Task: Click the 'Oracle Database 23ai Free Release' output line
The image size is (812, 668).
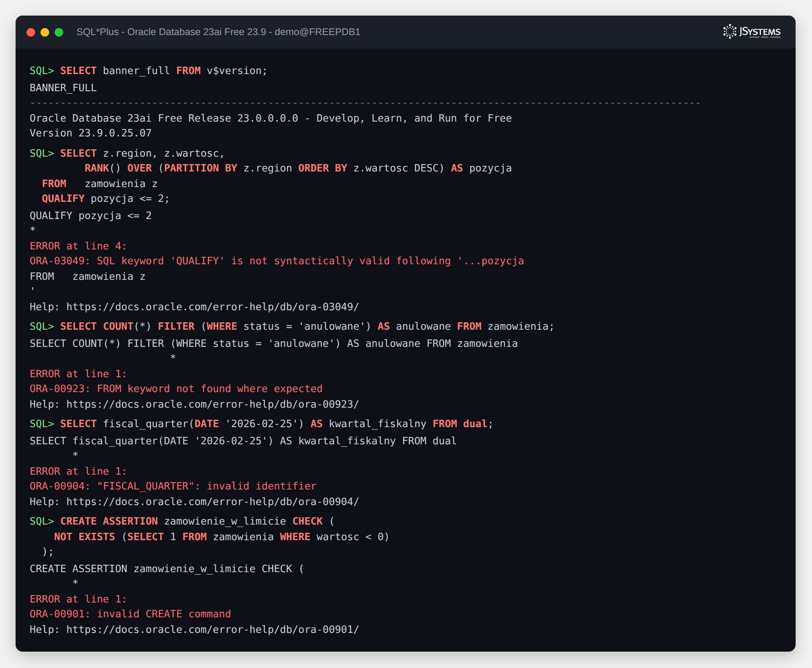Action: coord(271,118)
